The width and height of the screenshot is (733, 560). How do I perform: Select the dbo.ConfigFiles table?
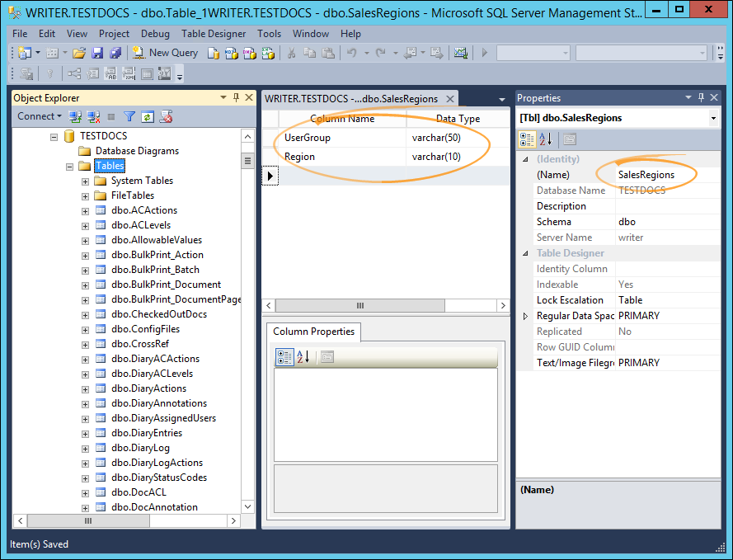click(x=145, y=328)
